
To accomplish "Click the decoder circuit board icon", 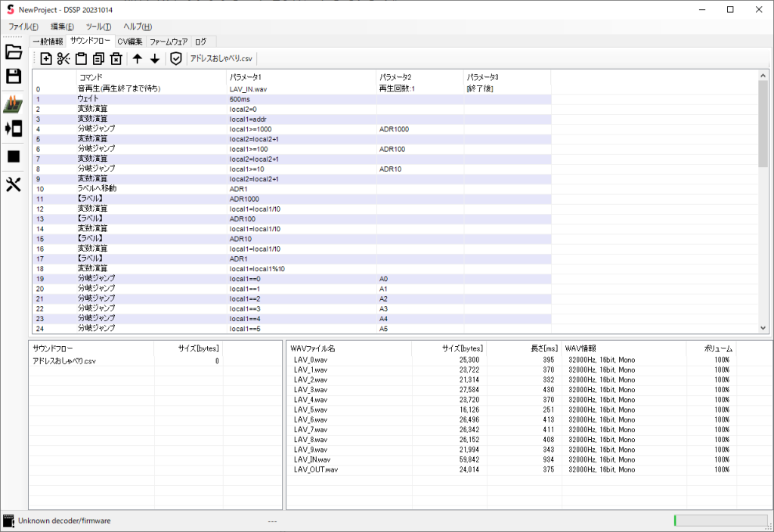I will (x=14, y=104).
